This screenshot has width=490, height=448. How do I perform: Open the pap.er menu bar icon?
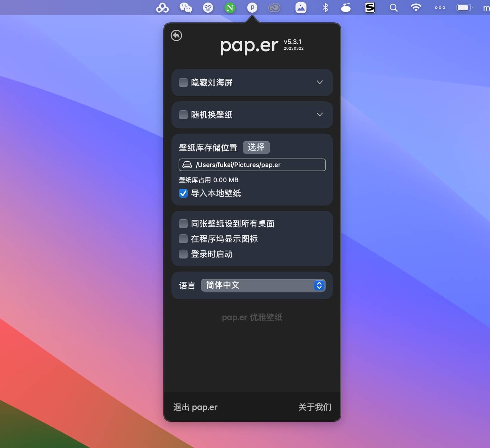[x=252, y=8]
